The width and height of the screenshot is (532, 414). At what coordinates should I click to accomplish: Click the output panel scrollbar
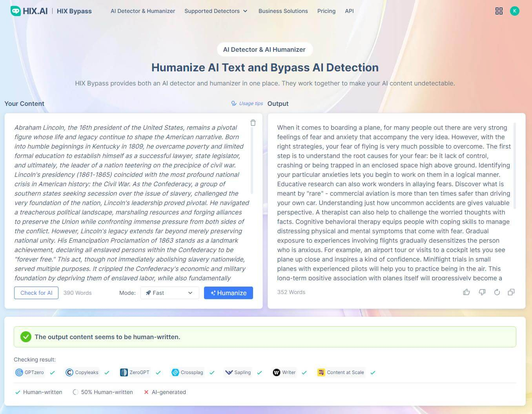[514, 165]
